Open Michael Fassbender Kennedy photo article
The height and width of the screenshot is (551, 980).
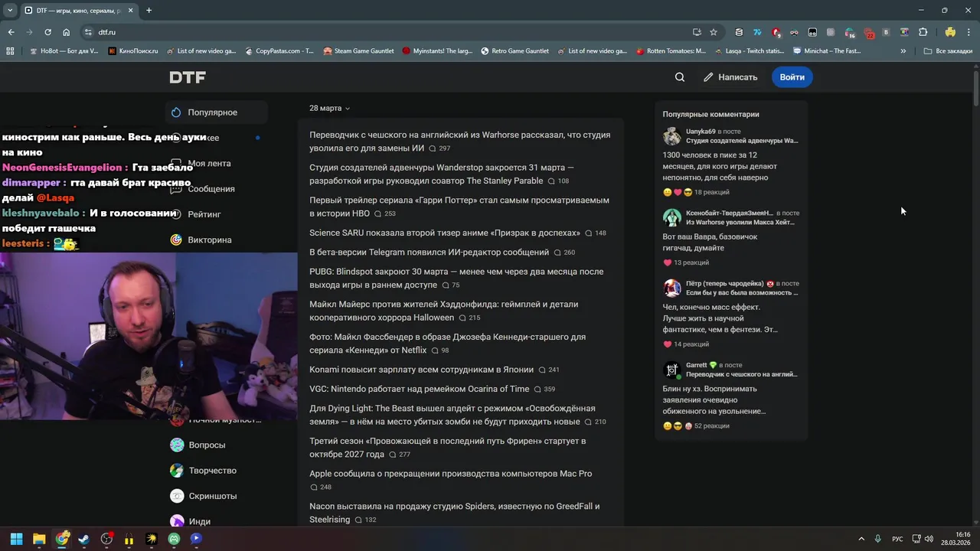pos(447,344)
